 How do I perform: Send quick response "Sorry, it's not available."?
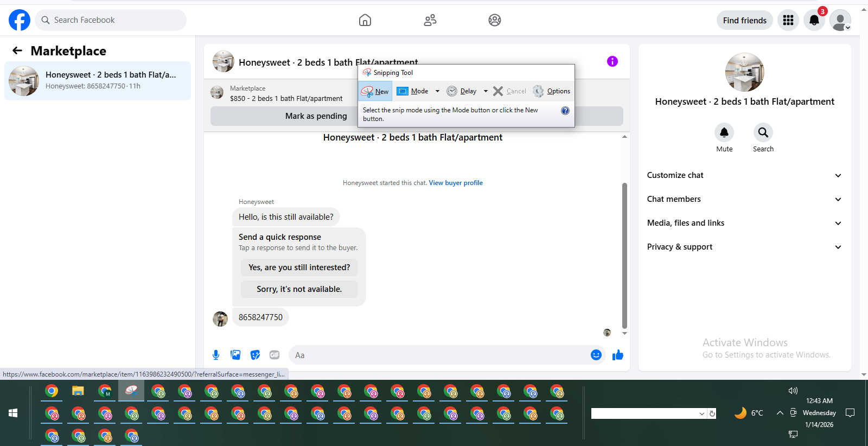coord(299,289)
